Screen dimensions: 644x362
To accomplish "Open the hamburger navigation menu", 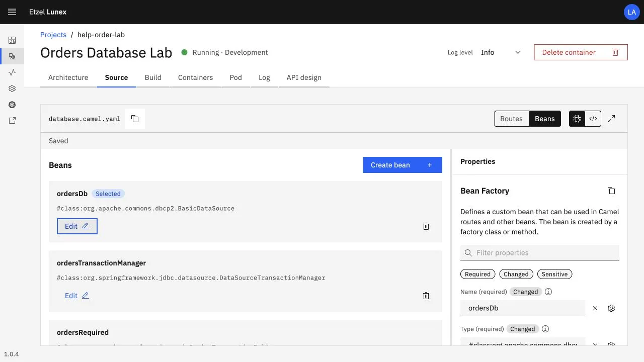I will coord(12,12).
